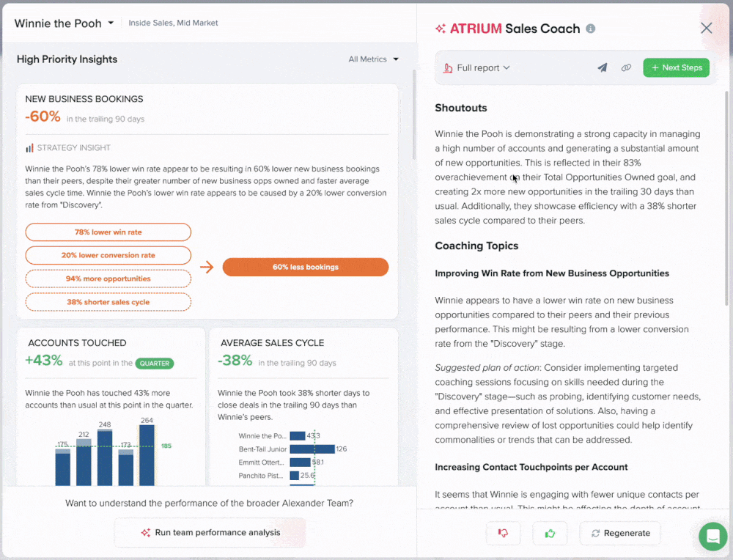
Task: Give thumbs down feedback on the report
Action: click(x=503, y=533)
